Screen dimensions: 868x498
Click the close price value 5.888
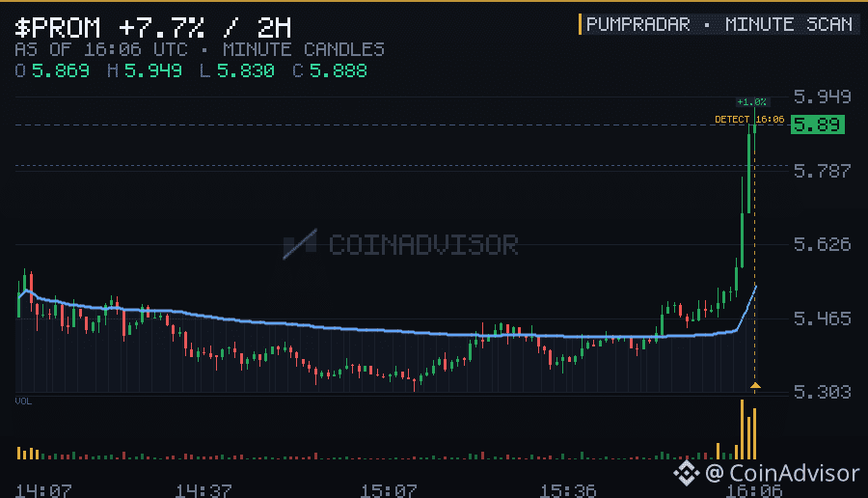coord(338,70)
